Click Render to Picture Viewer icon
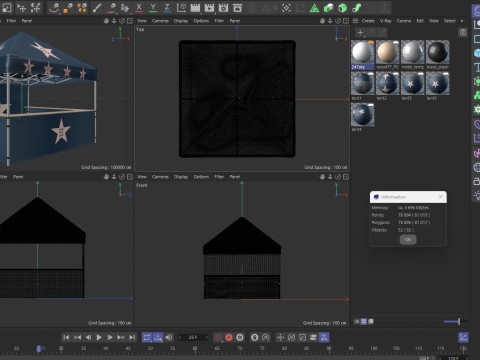This screenshot has width=480, height=360. pyautogui.click(x=209, y=8)
